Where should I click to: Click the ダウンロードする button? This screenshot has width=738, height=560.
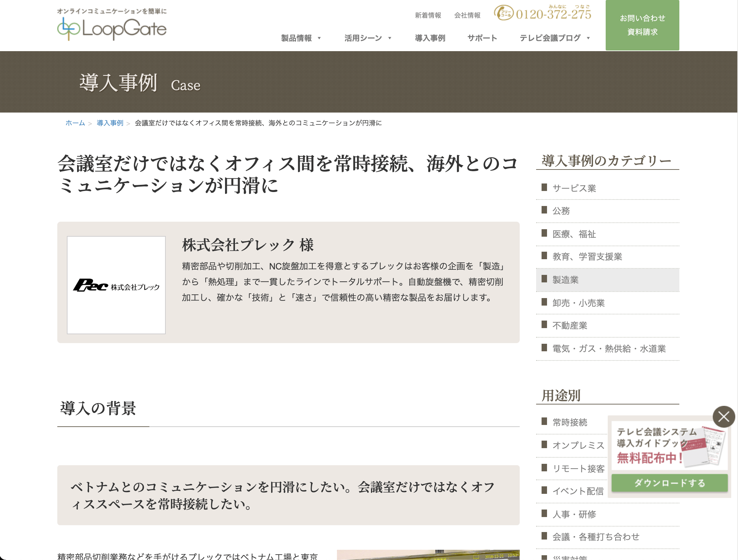(669, 483)
